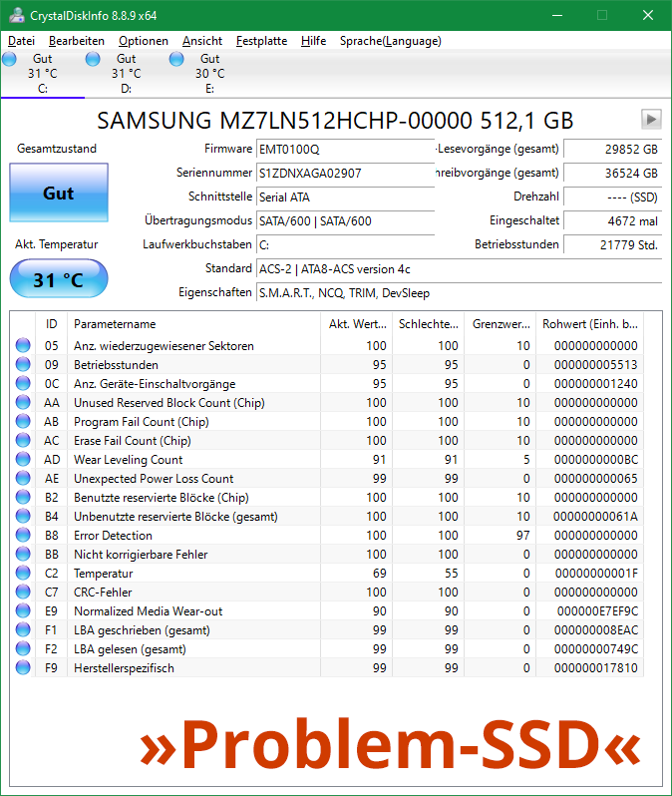Screen dimensions: 672x796
Task: Click status orb for attribute B2
Action: tap(23, 497)
